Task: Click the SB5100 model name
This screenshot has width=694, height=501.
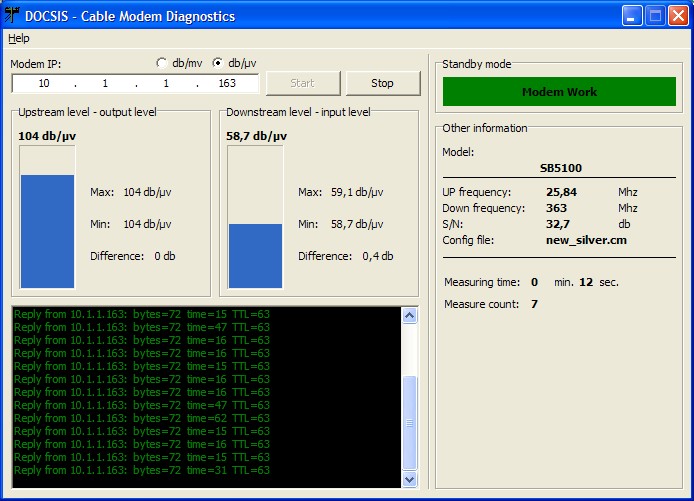Action: click(x=560, y=168)
